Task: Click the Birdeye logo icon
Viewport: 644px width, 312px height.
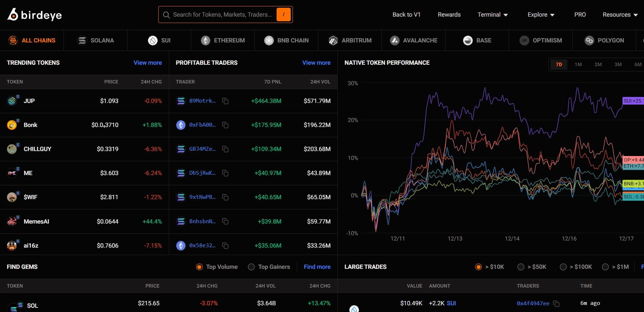Action: pos(13,15)
